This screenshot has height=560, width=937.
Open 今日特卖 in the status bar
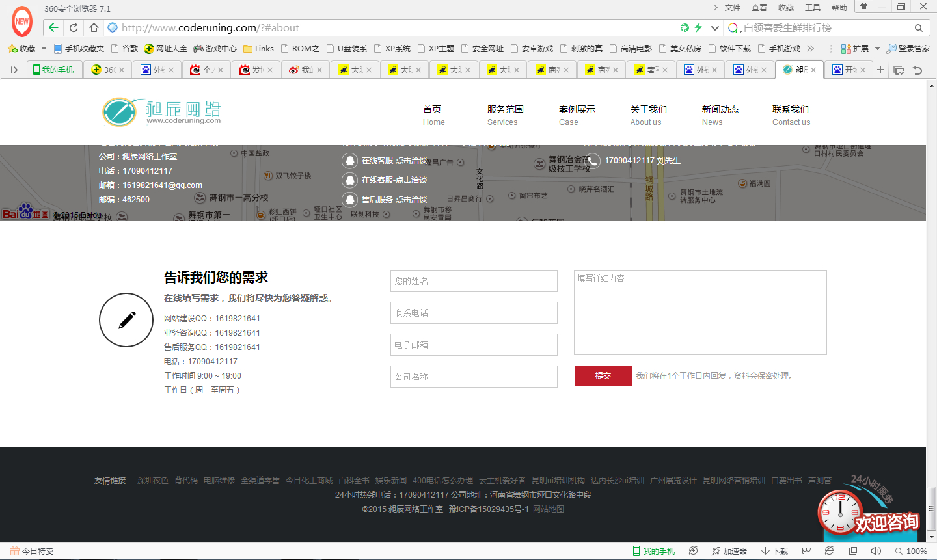pos(31,552)
